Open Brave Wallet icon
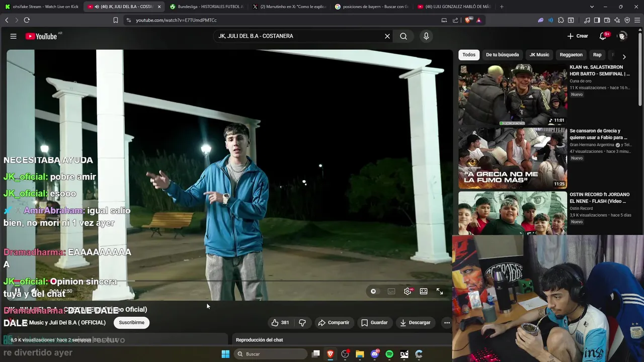The height and width of the screenshot is (362, 644). click(607, 20)
